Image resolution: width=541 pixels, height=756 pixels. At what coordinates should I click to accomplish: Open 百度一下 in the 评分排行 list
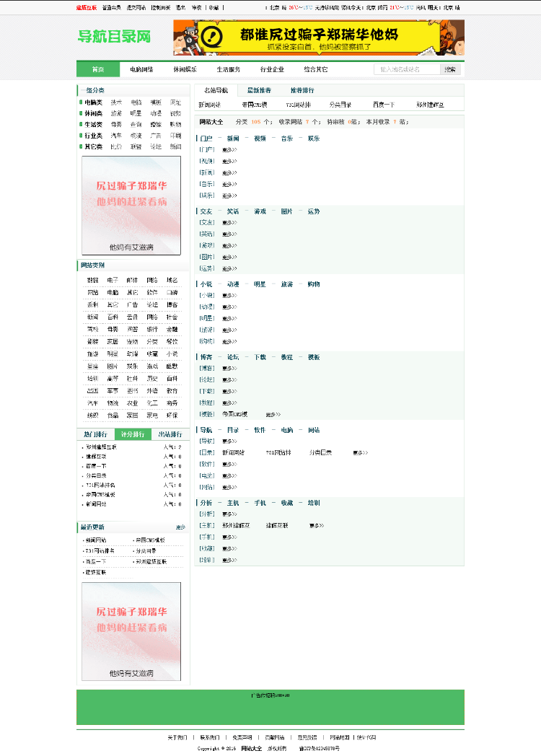click(x=96, y=466)
